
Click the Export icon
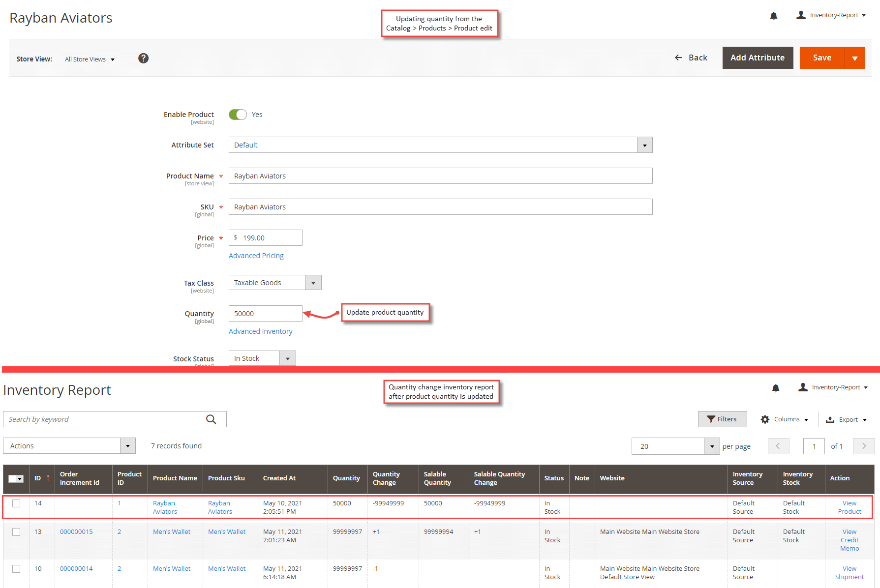[830, 419]
